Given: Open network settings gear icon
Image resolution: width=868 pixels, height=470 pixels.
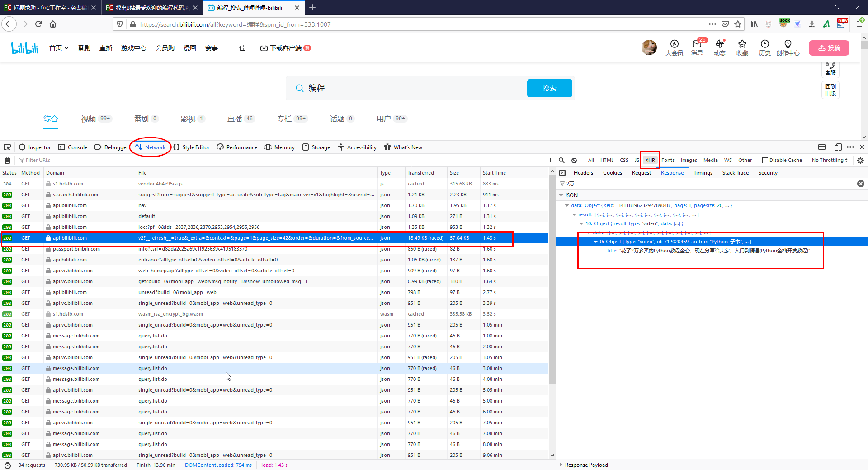Looking at the screenshot, I should [860, 160].
